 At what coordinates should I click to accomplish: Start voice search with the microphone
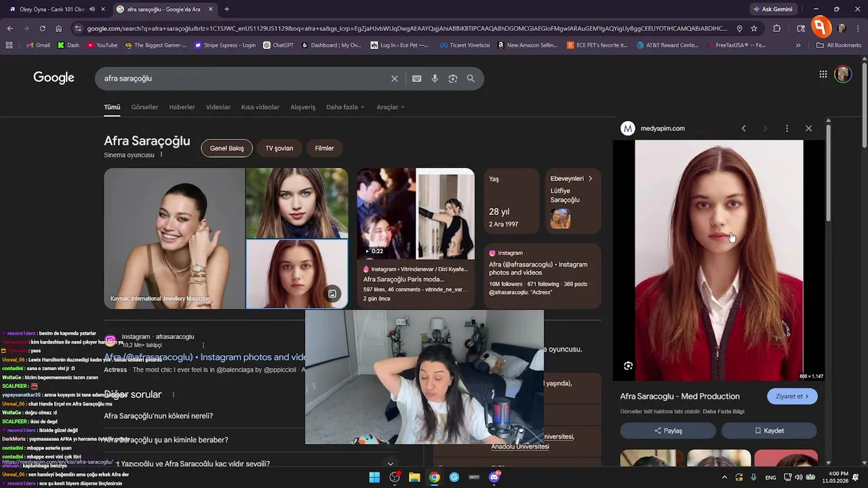click(435, 79)
